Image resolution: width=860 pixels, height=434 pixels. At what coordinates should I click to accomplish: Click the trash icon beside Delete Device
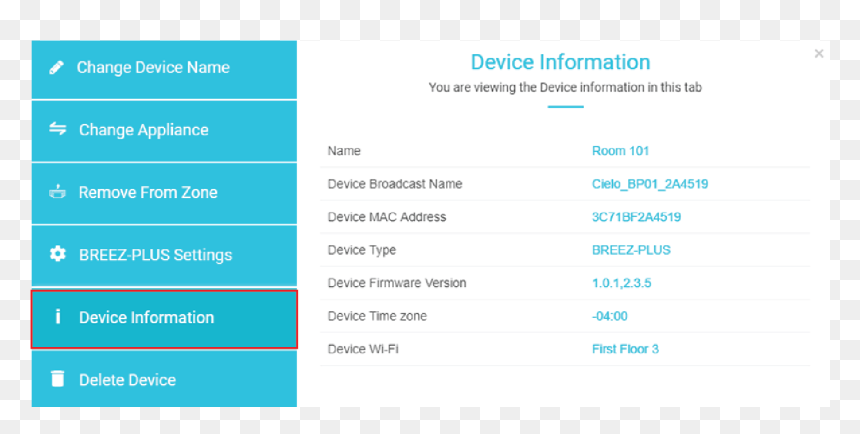[58, 379]
